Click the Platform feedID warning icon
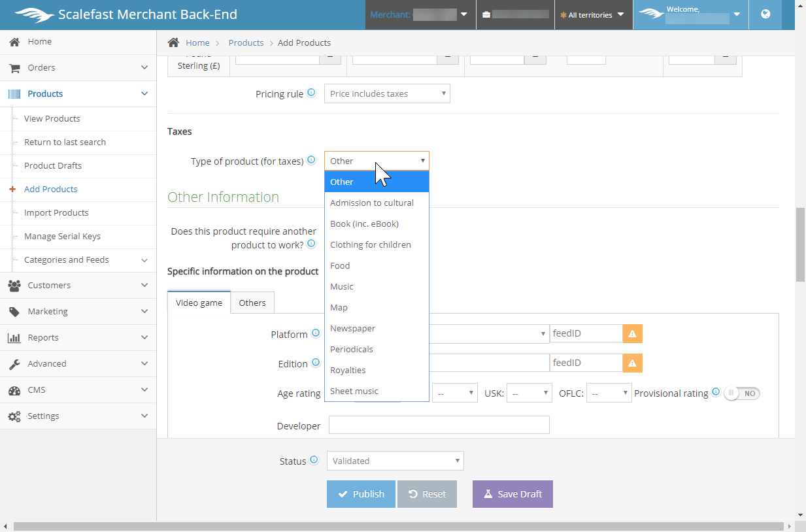Image resolution: width=806 pixels, height=532 pixels. click(632, 333)
